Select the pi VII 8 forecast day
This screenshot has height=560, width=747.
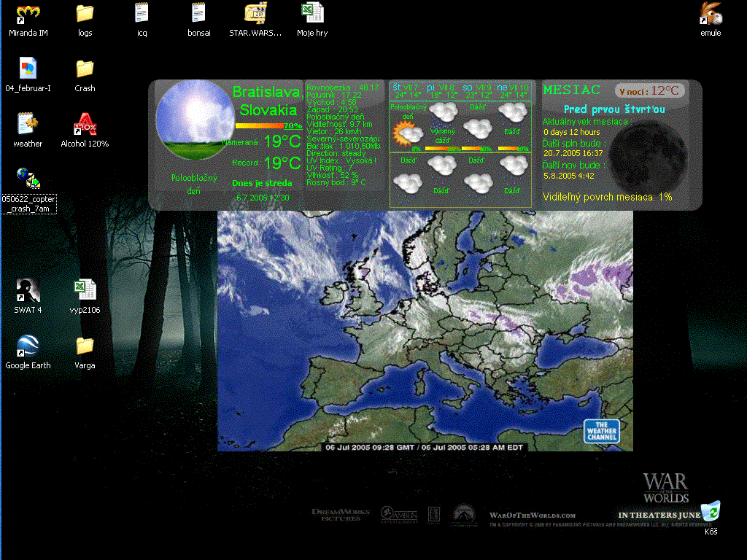[x=443, y=91]
